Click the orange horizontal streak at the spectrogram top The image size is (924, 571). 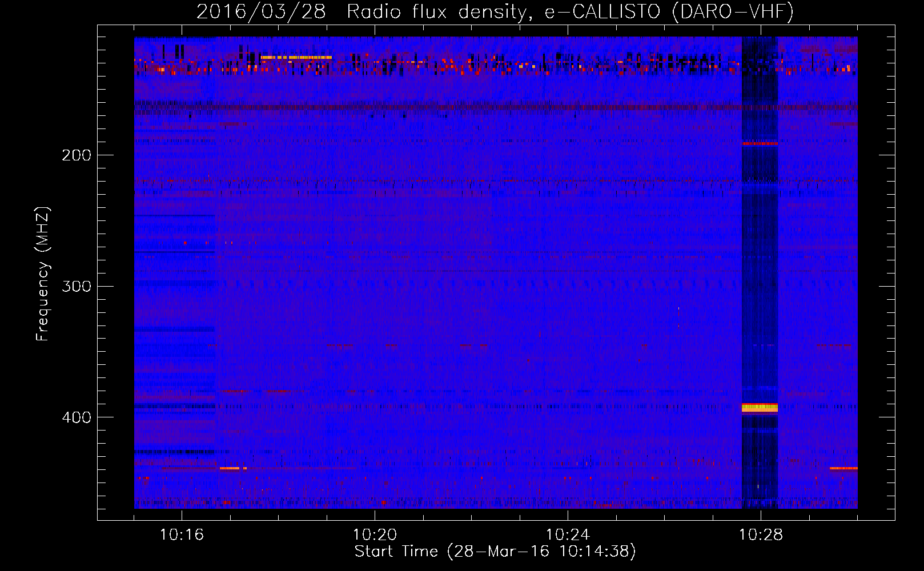(296, 58)
